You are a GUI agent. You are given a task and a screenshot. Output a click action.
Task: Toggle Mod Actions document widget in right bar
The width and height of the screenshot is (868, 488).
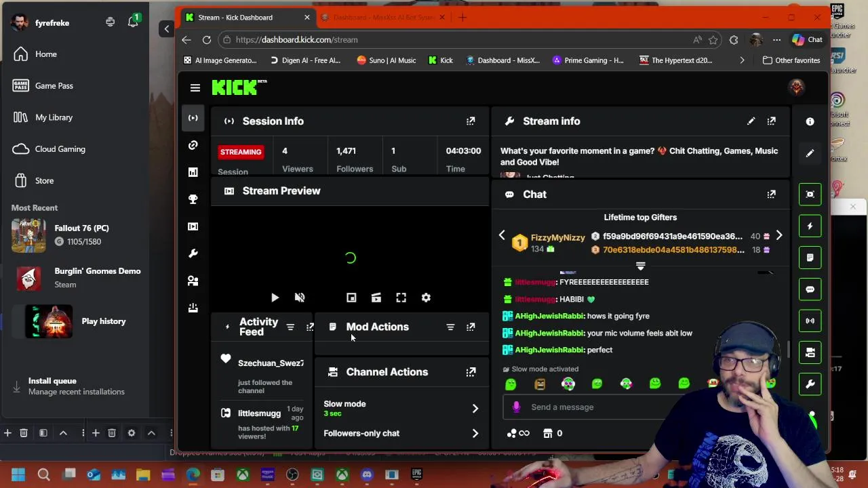[x=810, y=258]
